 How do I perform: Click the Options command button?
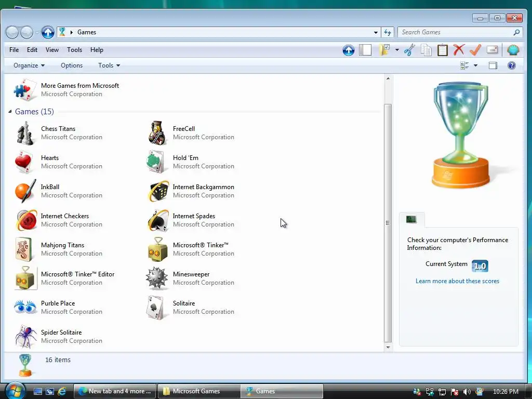click(72, 65)
